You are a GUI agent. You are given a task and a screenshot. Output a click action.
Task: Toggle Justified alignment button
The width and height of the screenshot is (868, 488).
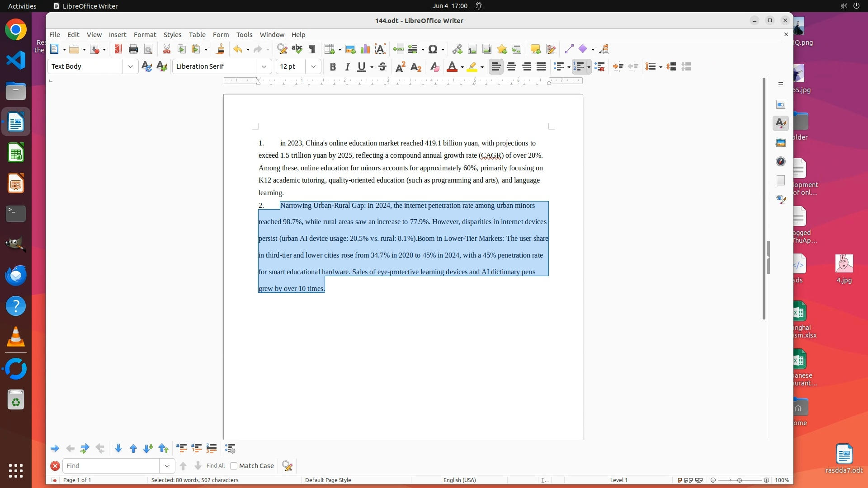(541, 66)
